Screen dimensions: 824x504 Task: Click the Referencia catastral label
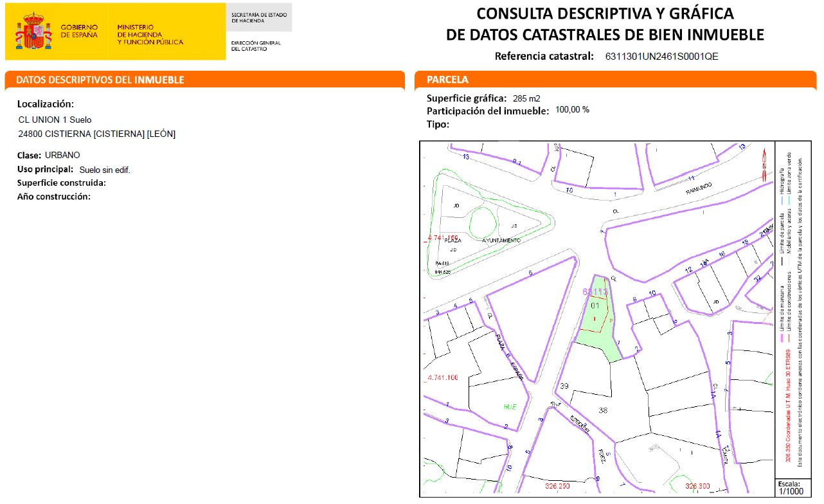coord(544,56)
